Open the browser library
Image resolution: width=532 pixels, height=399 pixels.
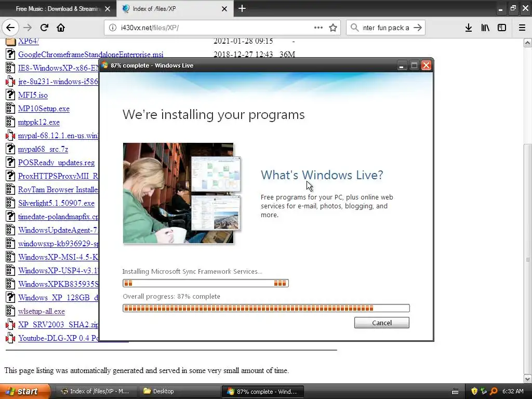pyautogui.click(x=485, y=28)
